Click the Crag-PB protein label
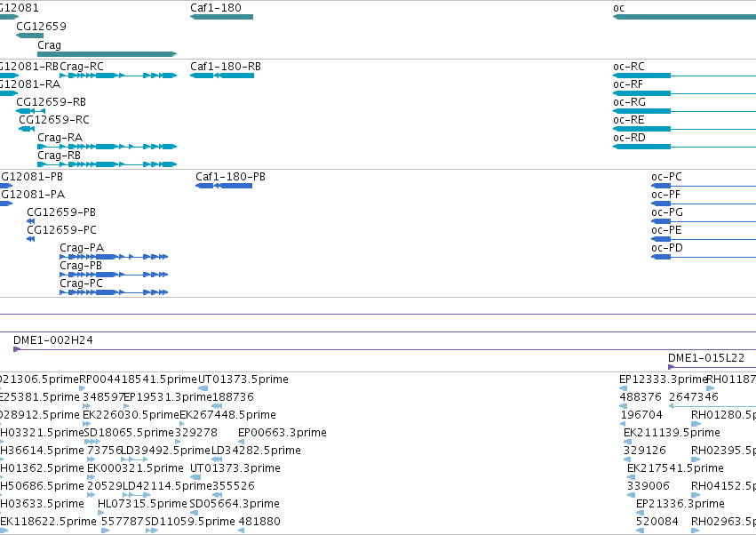 click(81, 266)
